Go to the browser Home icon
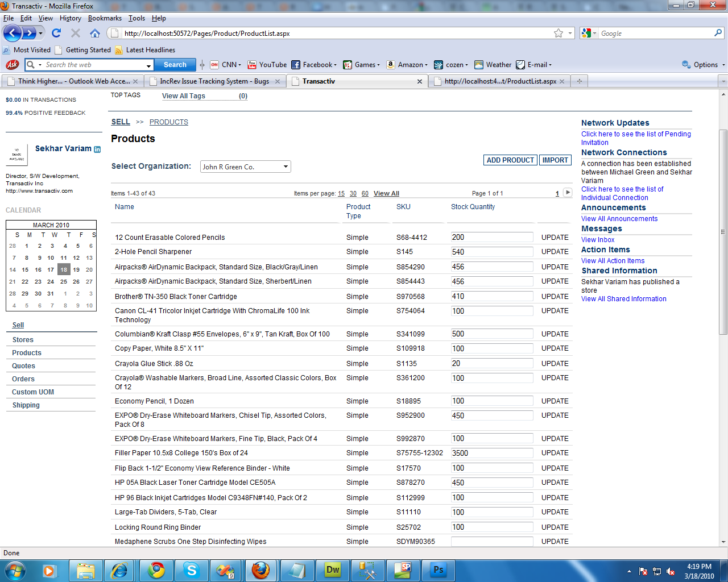 tap(95, 33)
